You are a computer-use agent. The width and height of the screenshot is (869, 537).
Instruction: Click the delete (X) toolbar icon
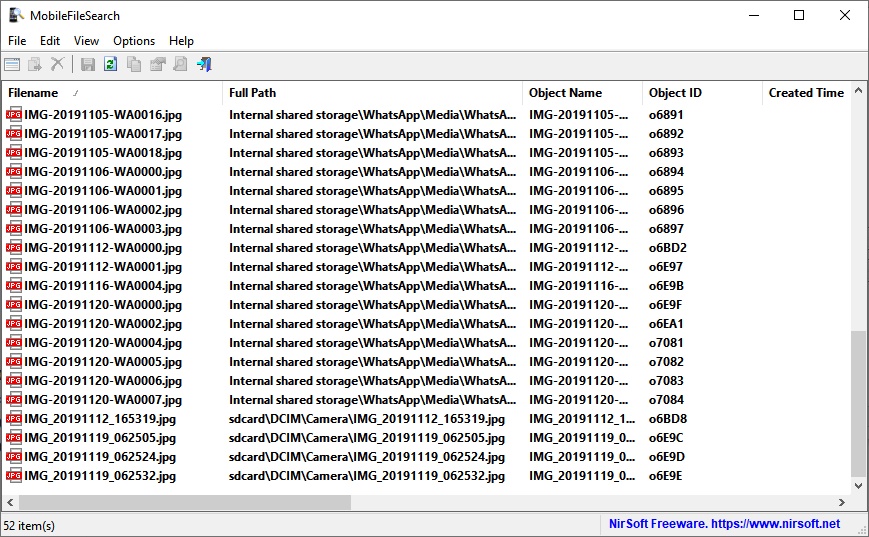click(58, 64)
